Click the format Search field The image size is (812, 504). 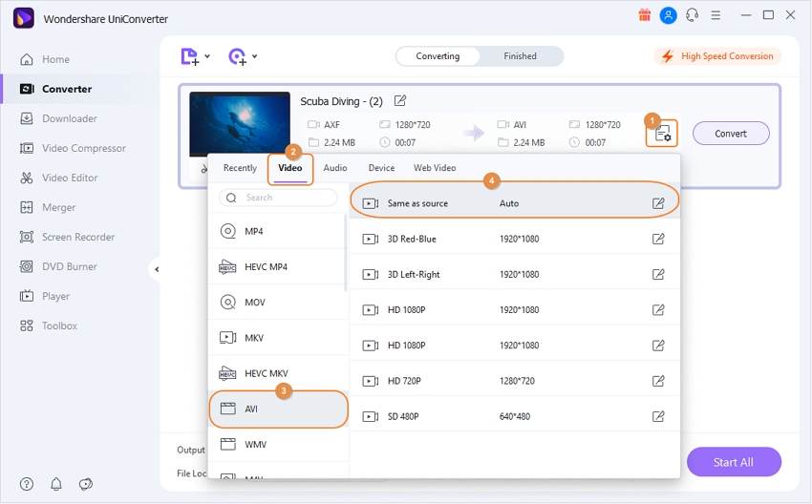click(278, 198)
